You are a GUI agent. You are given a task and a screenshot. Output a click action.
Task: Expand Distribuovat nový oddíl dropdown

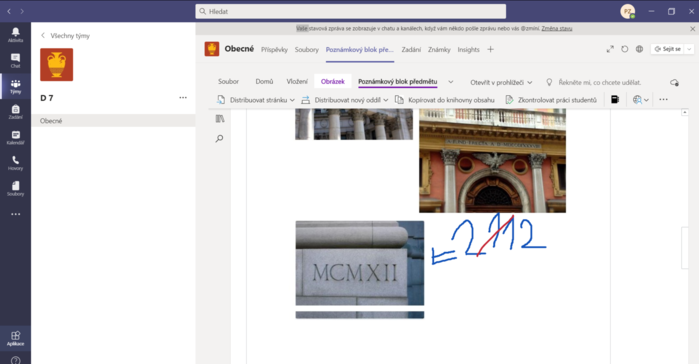tap(386, 100)
